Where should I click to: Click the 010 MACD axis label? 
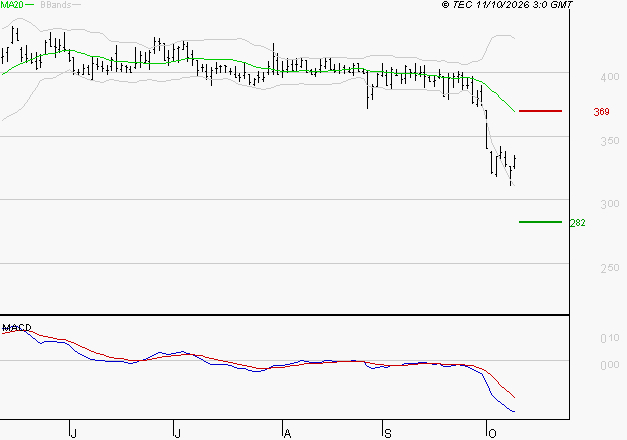610,338
